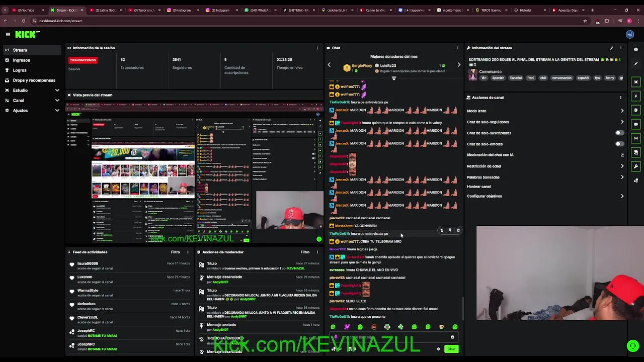Edit stream info with the pencil icon
The width and height of the screenshot is (644, 362).
(612, 48)
